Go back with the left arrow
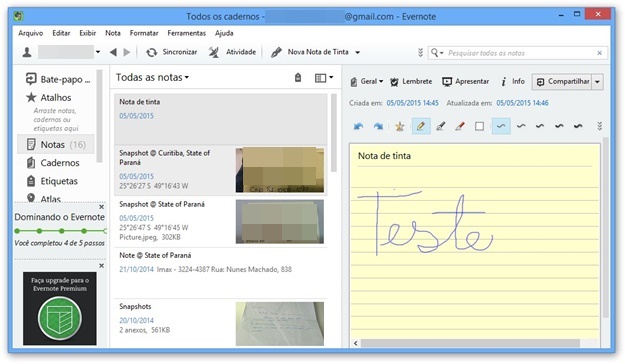This screenshot has width=625, height=364. pos(113,52)
